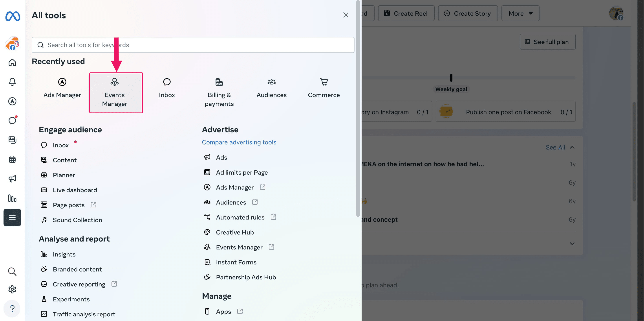Expand the chevron below the post list
Screen dimensions: 644x321
click(x=572, y=243)
